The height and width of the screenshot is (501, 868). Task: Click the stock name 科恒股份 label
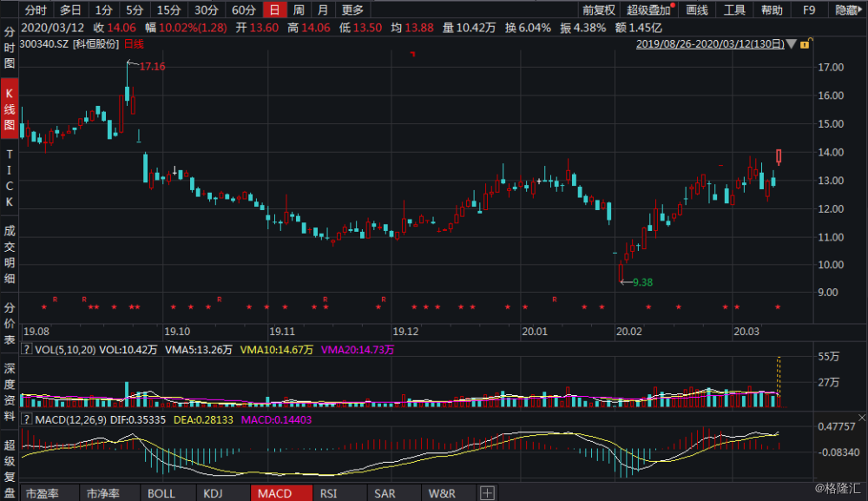tap(95, 44)
